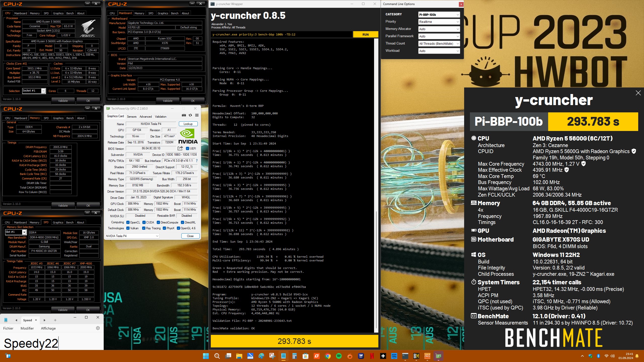Click the Bus Interface question mark
This screenshot has height=362, width=644.
196,161
